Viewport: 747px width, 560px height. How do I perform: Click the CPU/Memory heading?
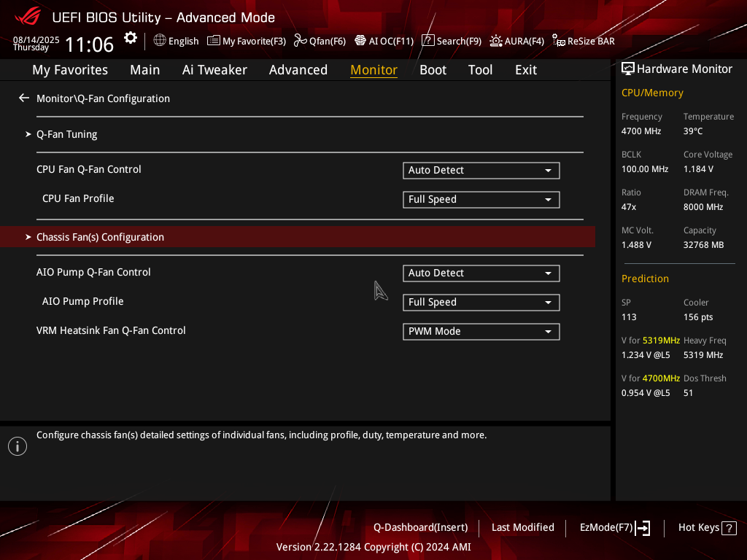(652, 93)
